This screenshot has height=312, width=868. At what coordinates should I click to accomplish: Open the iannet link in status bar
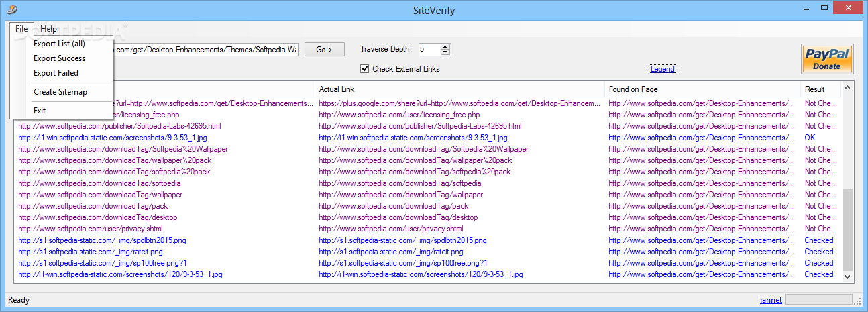click(771, 300)
